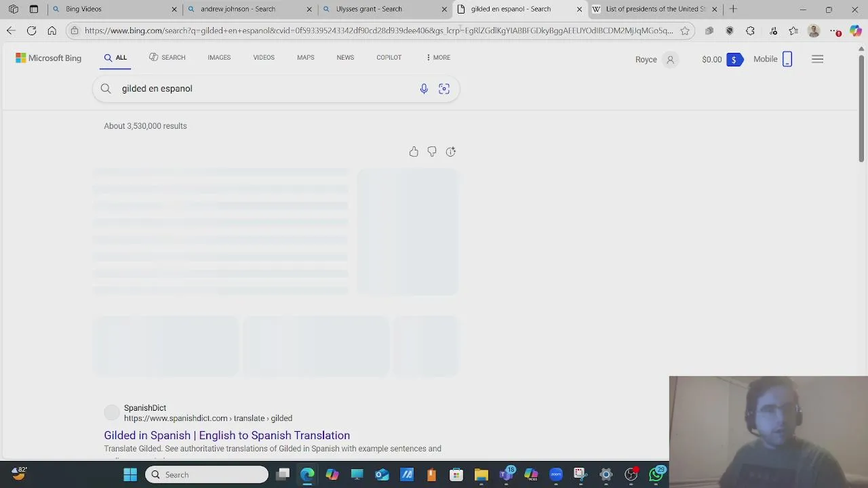The width and height of the screenshot is (868, 488).
Task: Select the ALL results tab
Action: click(115, 58)
